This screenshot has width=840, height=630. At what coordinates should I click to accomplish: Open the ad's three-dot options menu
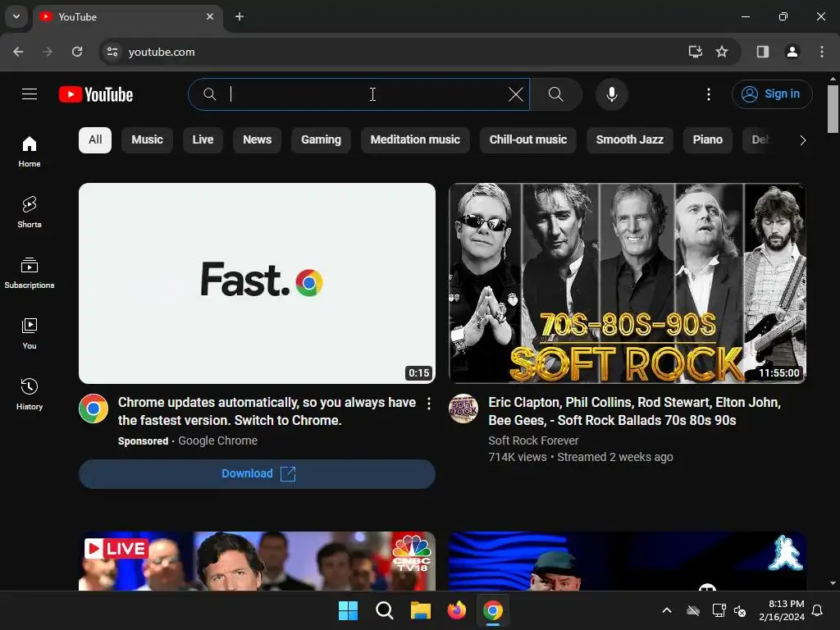428,404
